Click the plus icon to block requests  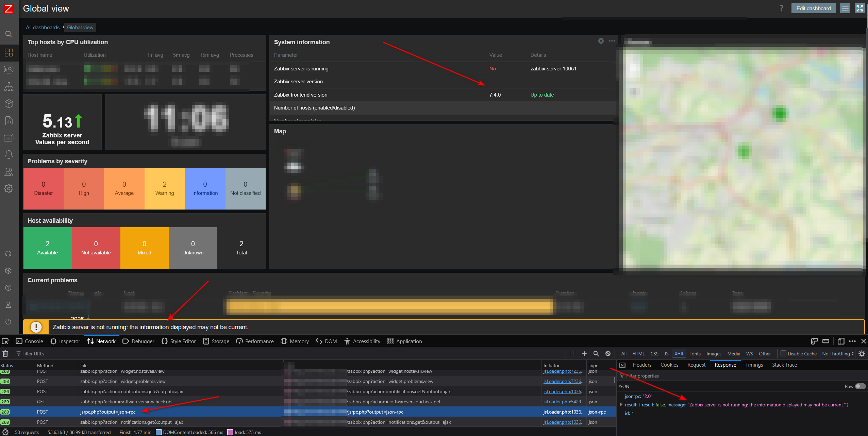coord(584,354)
